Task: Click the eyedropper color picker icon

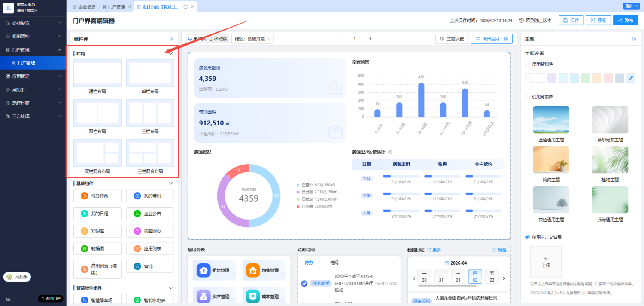Action: [x=631, y=78]
